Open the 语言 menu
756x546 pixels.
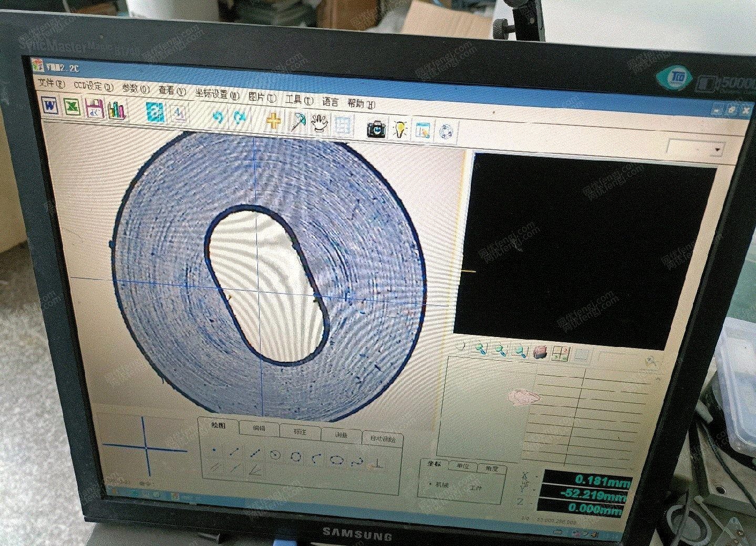[x=330, y=101]
